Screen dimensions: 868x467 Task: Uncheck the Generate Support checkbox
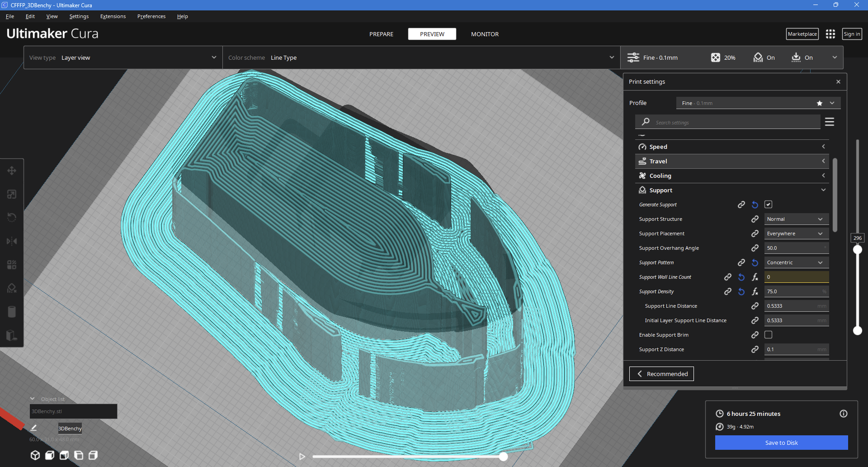tap(769, 205)
